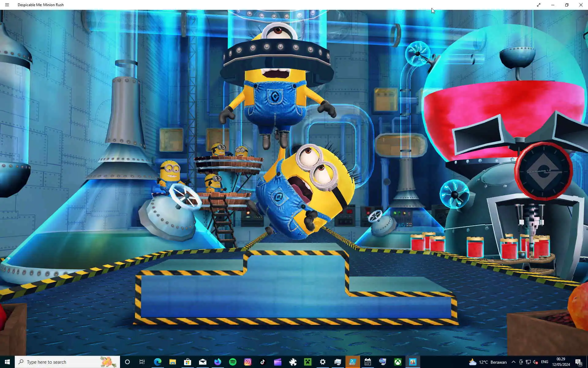Expand hidden system tray icons chevron
The width and height of the screenshot is (588, 368).
[x=513, y=362]
